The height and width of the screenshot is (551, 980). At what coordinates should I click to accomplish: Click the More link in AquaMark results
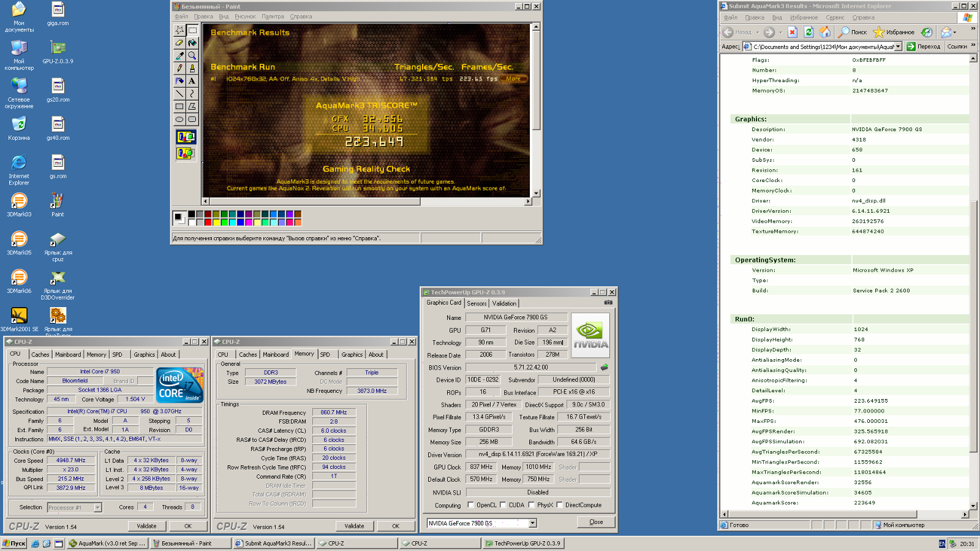pos(513,78)
